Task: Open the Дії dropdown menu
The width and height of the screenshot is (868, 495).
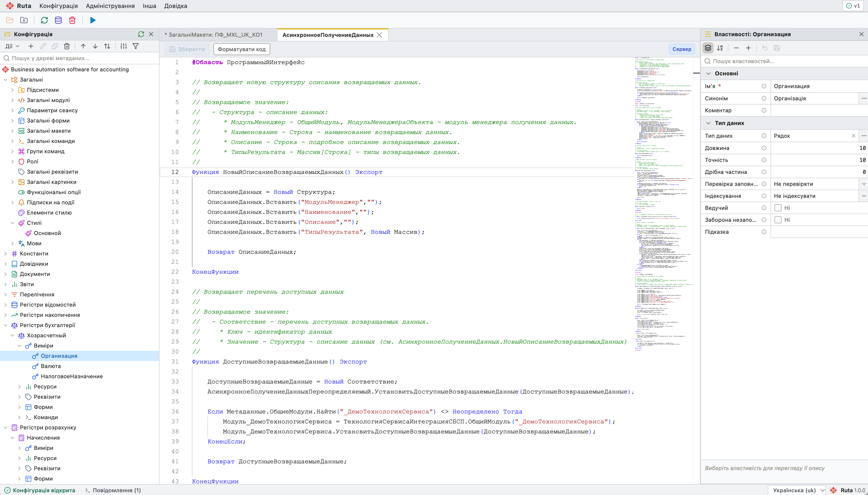Action: [12, 46]
